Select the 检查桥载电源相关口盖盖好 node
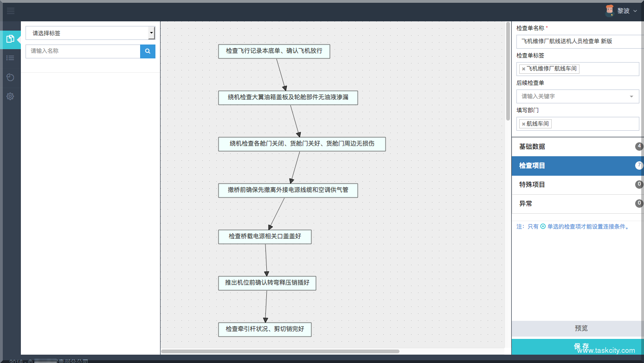The width and height of the screenshot is (644, 363). (264, 236)
